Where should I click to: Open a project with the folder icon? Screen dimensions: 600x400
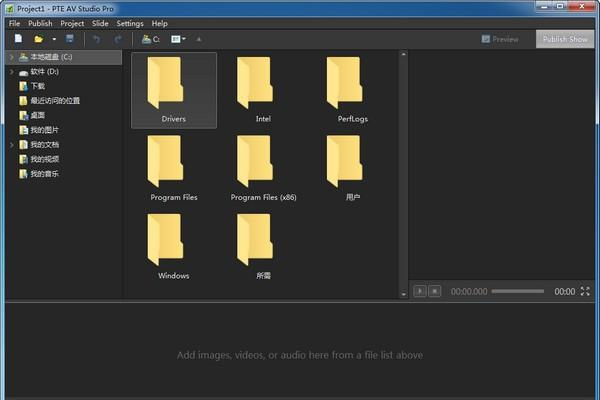tap(38, 39)
